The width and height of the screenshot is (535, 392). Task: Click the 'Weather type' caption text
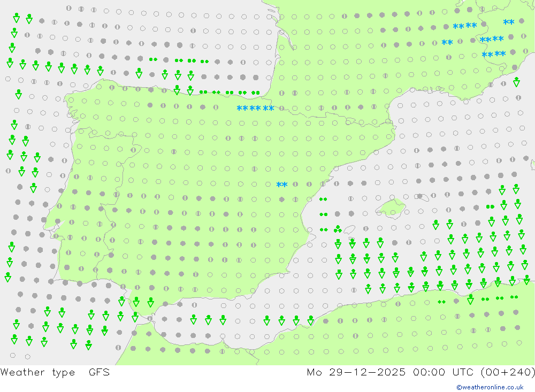point(37,372)
